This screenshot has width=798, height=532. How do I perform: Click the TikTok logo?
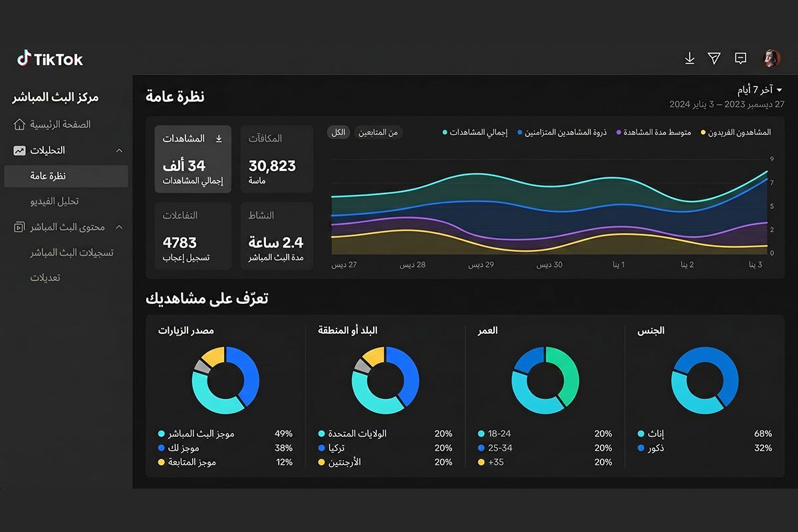[x=50, y=59]
